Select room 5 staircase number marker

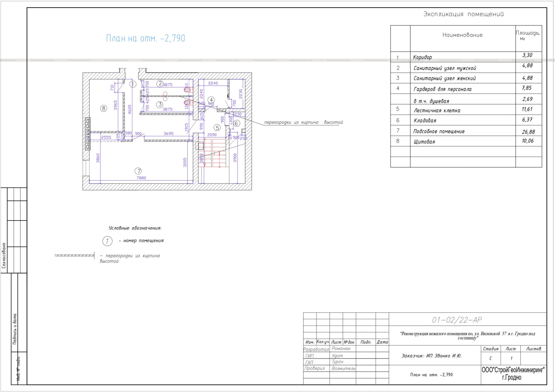(x=217, y=128)
